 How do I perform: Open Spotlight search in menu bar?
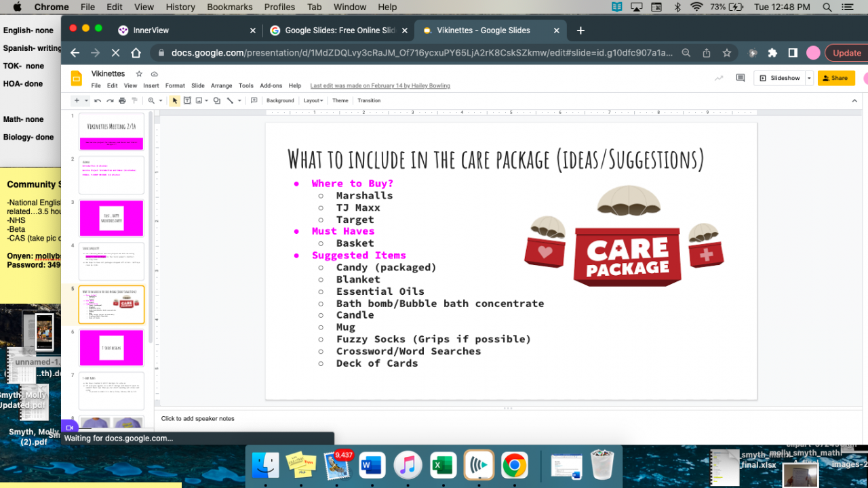tap(827, 7)
